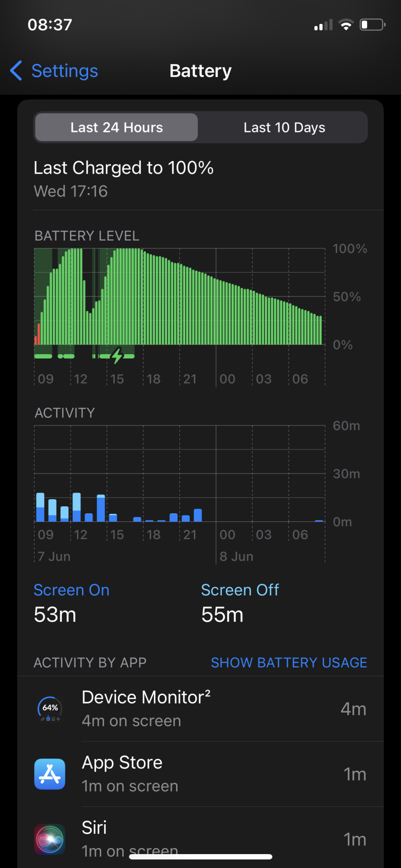The height and width of the screenshot is (868, 401).
Task: Go back to Settings
Action: point(65,71)
